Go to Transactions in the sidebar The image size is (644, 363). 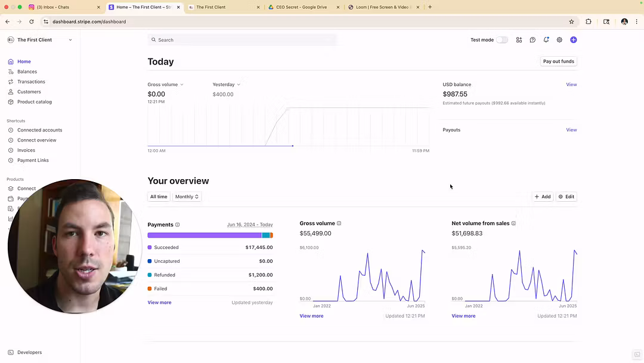31,82
